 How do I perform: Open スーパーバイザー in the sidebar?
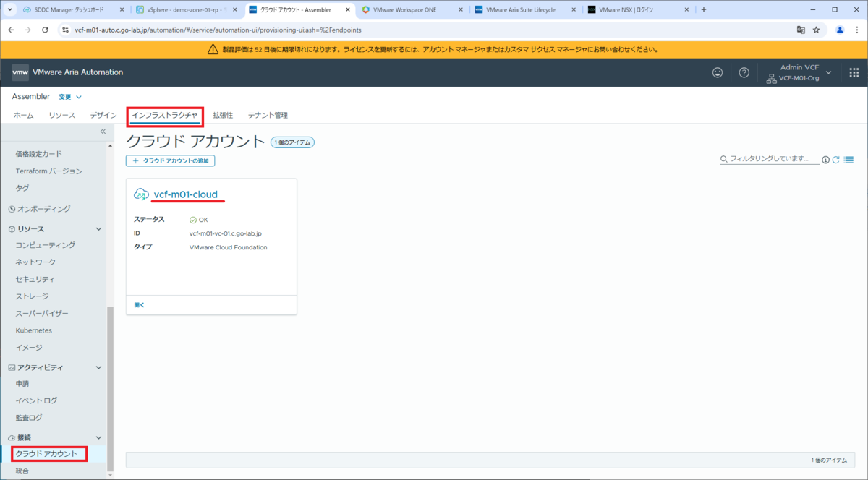coord(42,314)
